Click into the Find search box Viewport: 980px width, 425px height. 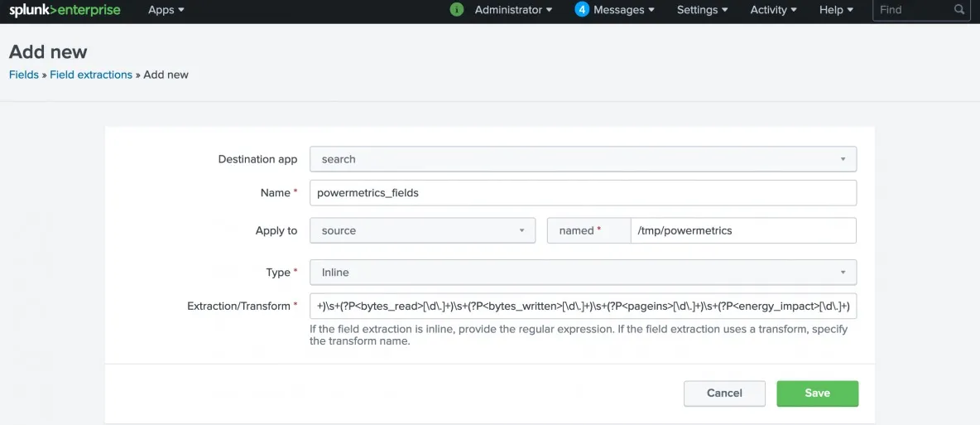(x=910, y=10)
